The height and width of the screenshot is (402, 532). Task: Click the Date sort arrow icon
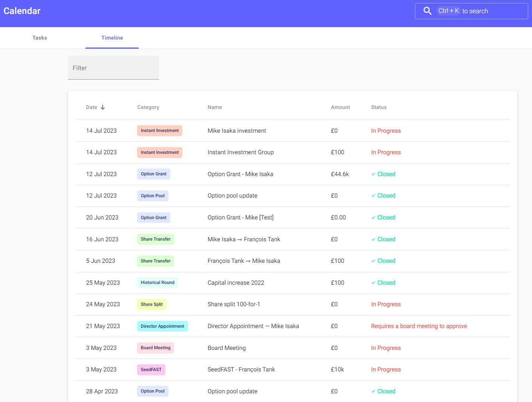click(x=103, y=107)
